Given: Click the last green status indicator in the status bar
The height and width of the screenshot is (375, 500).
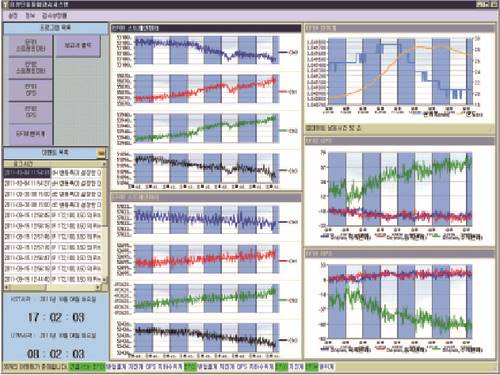Looking at the screenshot, I should coord(312,367).
